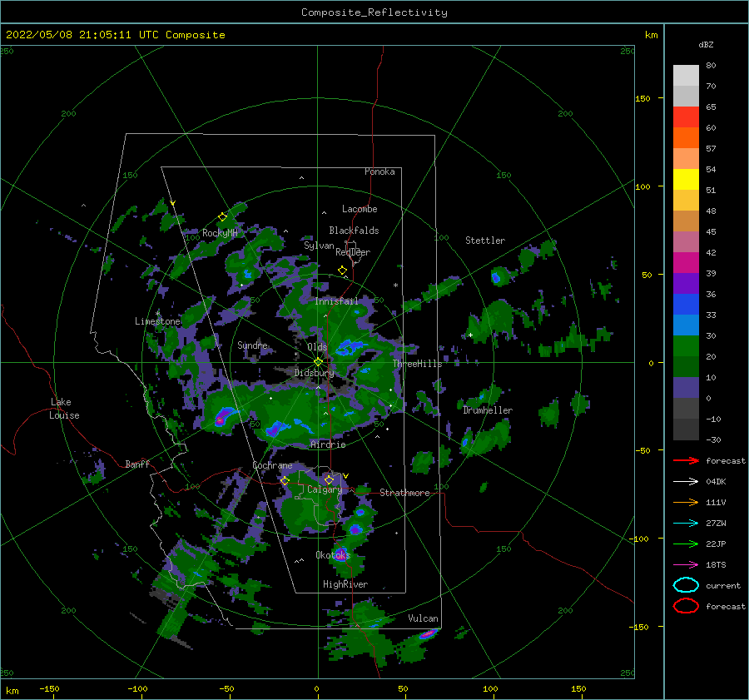Click the intense cell near Vulcan
This screenshot has width=749, height=700.
[428, 634]
